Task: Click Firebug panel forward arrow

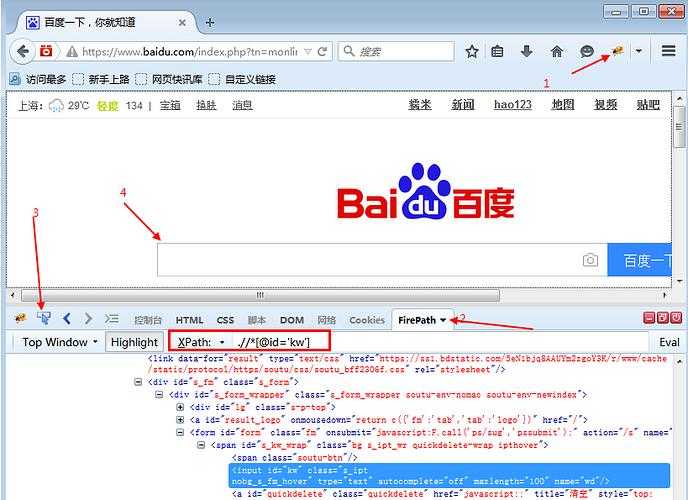Action: pos(88,319)
